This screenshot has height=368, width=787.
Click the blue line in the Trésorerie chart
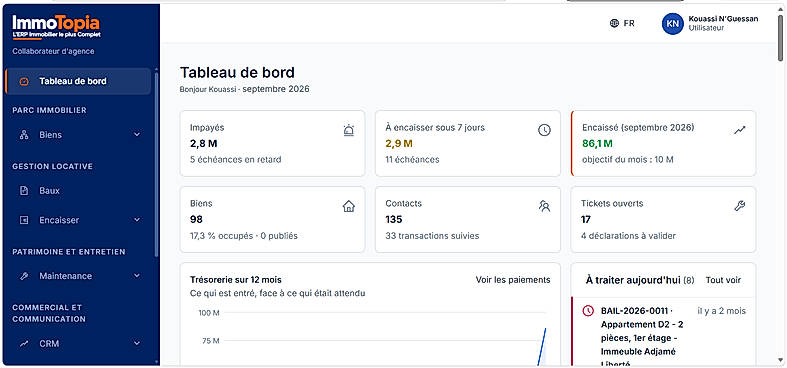[542, 347]
